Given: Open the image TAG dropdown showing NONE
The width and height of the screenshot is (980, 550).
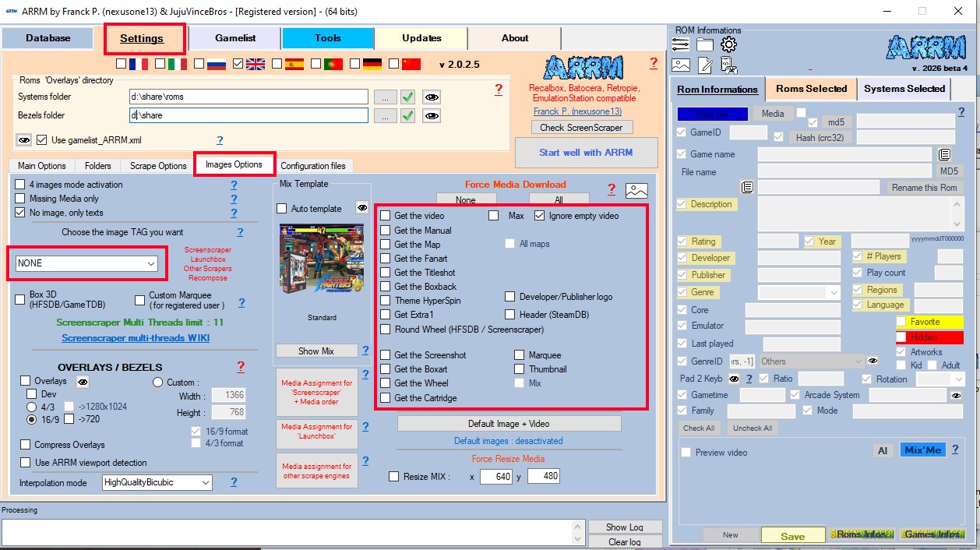Looking at the screenshot, I should tap(86, 263).
